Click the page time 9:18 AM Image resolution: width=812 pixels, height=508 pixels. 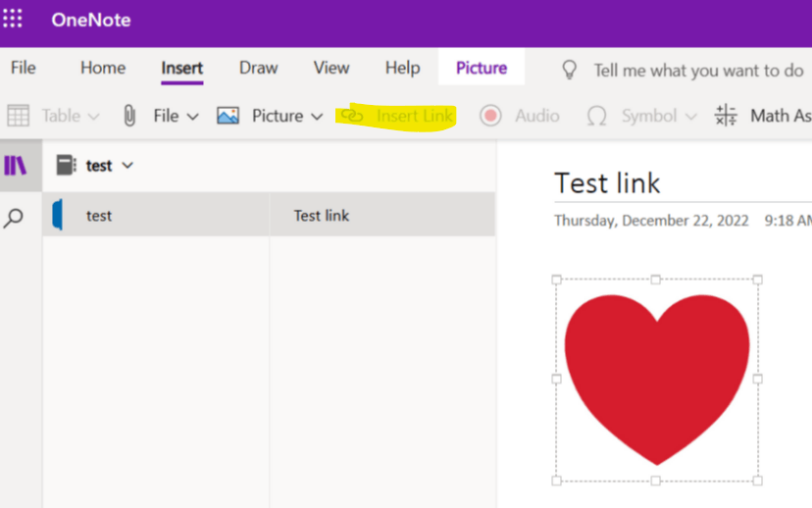point(788,221)
